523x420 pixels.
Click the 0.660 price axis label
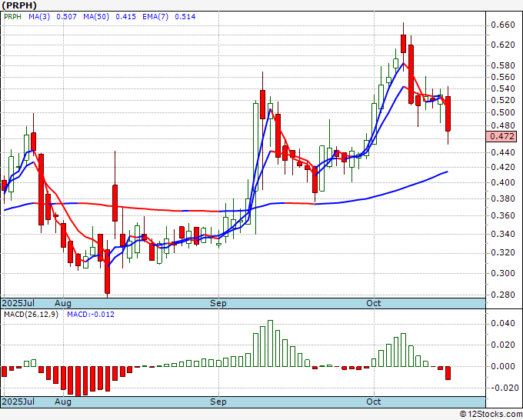[x=503, y=25]
